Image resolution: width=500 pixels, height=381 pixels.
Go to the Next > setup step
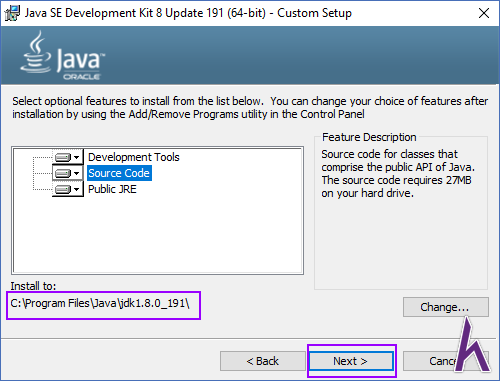pyautogui.click(x=351, y=361)
